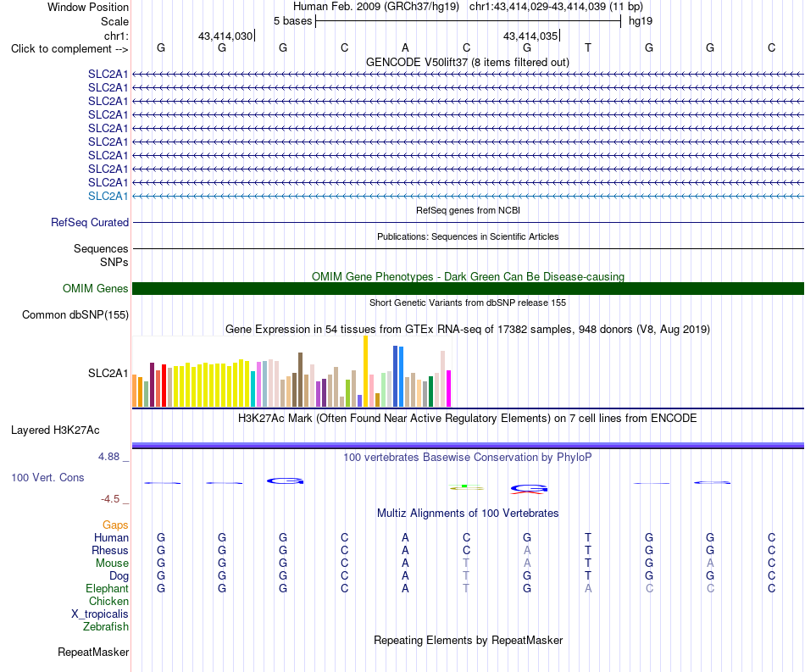Select the Window Position label
Image resolution: width=805 pixels, height=672 pixels.
(x=88, y=7)
